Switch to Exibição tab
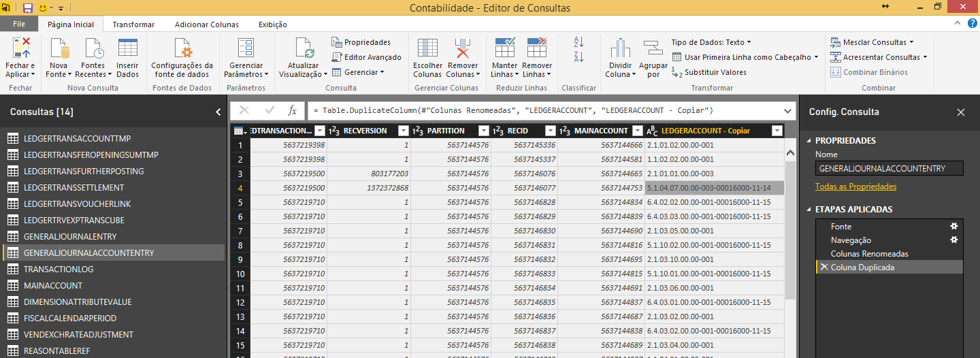 pos(273,25)
